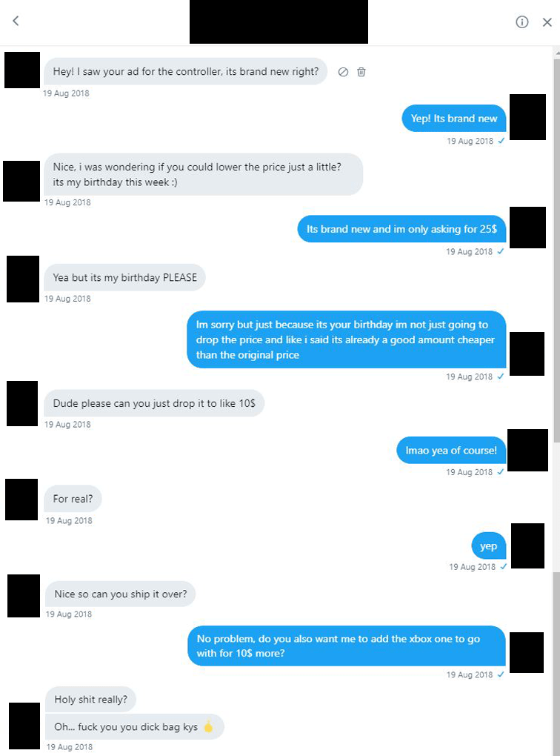Go back to the inbox with the back arrow
Viewport: 560px width, 756px height.
click(x=15, y=21)
